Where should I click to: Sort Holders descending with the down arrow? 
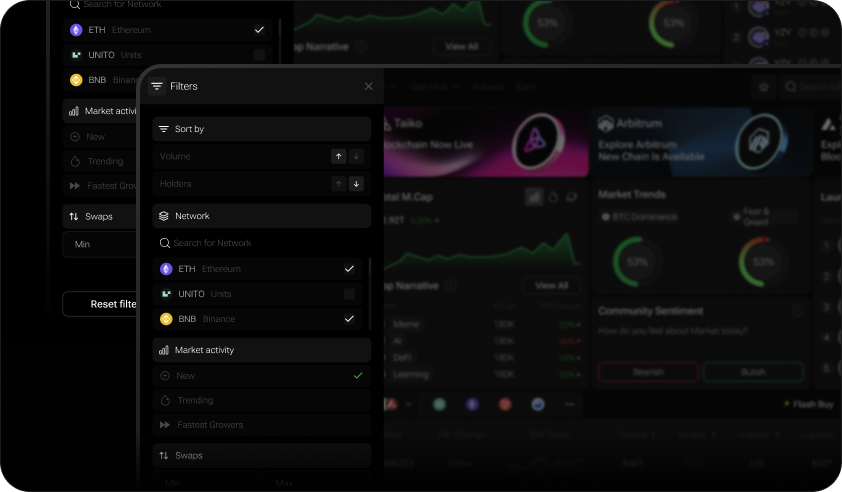coord(356,184)
